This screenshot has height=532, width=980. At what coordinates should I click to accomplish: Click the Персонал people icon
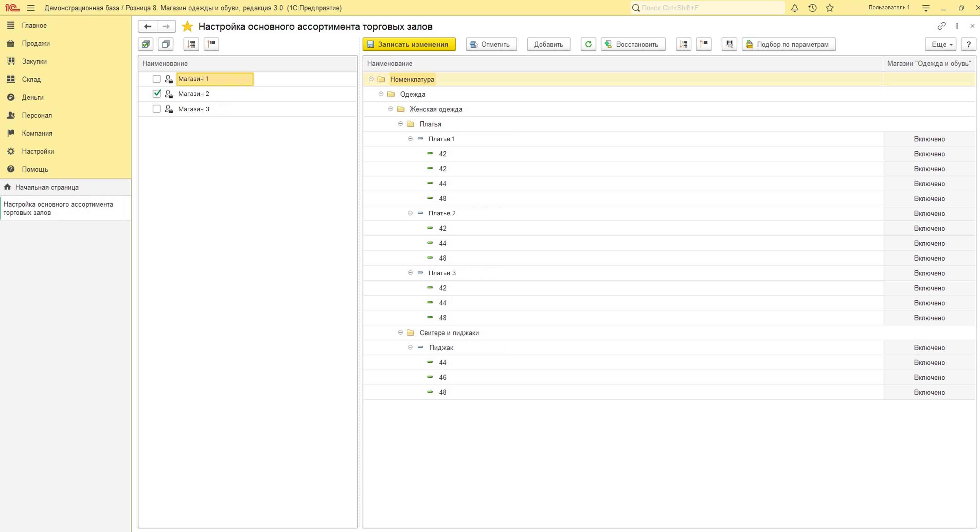tap(11, 115)
